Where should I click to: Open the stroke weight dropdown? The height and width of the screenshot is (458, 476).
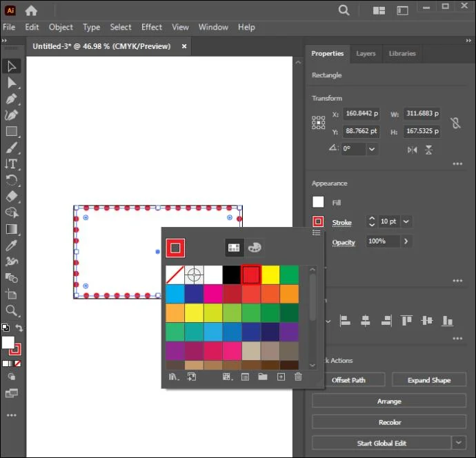[x=406, y=221]
